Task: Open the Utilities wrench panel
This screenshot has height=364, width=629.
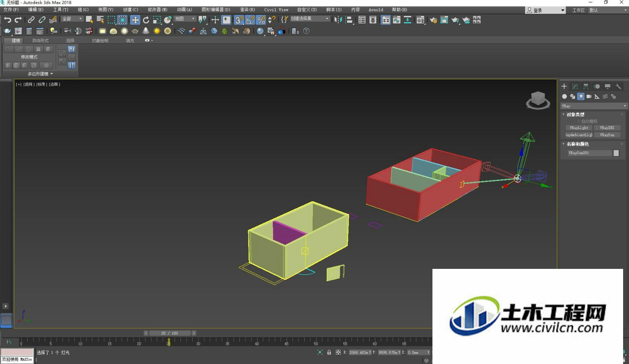Action: (x=618, y=86)
